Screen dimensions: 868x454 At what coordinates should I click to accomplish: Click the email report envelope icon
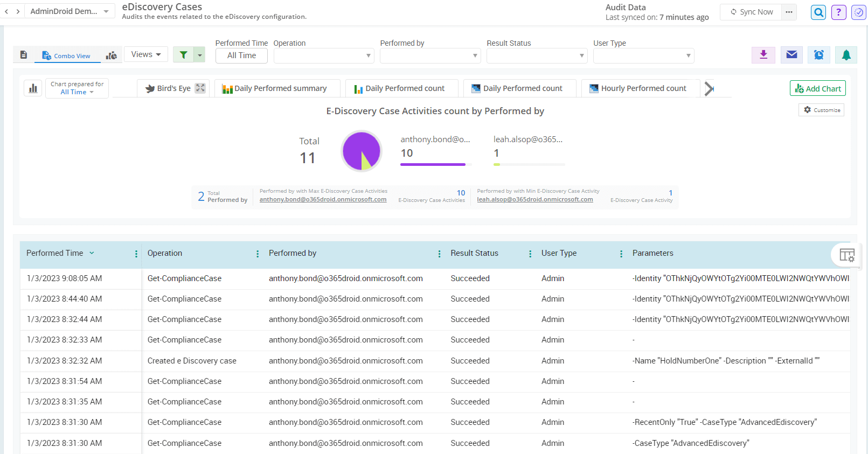coord(791,55)
